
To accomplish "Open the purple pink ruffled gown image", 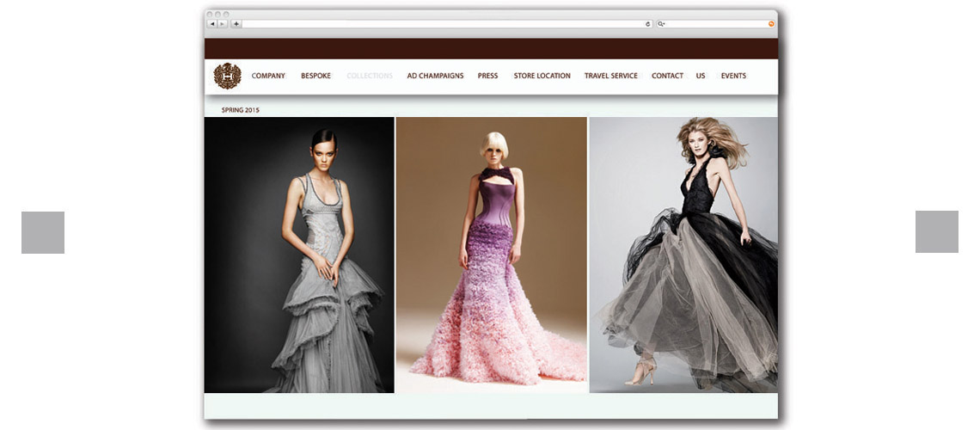I will pos(492,255).
